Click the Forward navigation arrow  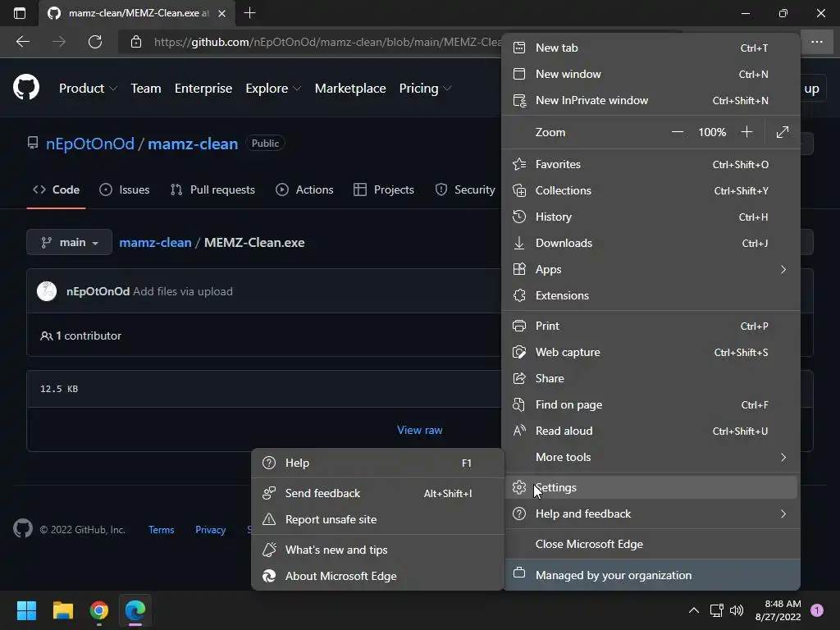(x=59, y=42)
